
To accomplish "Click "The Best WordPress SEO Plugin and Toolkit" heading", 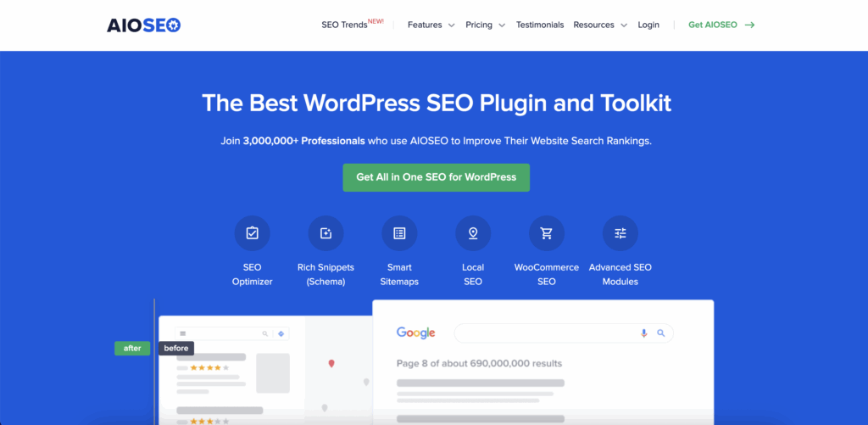I will click(437, 103).
